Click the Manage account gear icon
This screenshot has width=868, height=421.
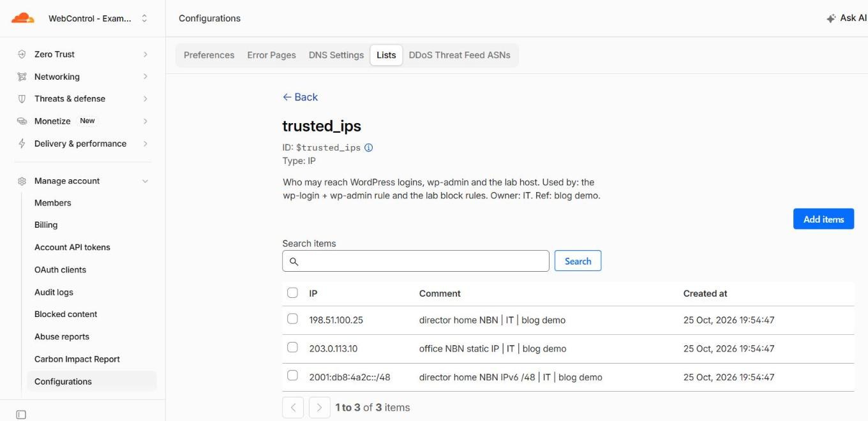click(22, 181)
